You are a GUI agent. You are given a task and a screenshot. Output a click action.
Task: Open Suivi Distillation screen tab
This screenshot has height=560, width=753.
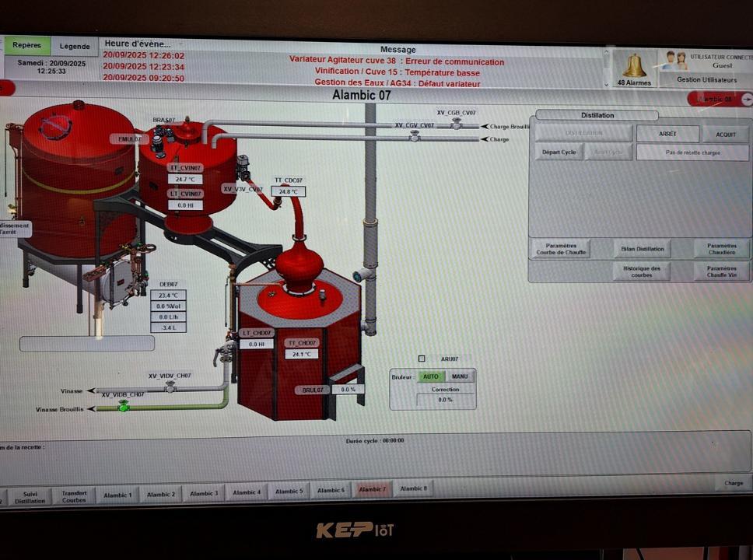[30, 497]
